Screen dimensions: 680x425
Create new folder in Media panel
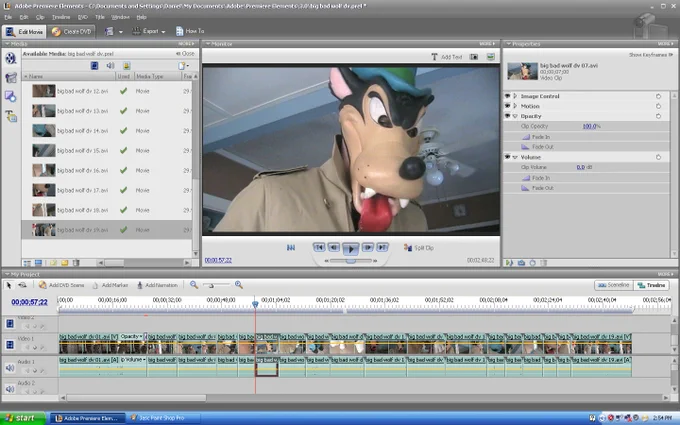click(65, 263)
